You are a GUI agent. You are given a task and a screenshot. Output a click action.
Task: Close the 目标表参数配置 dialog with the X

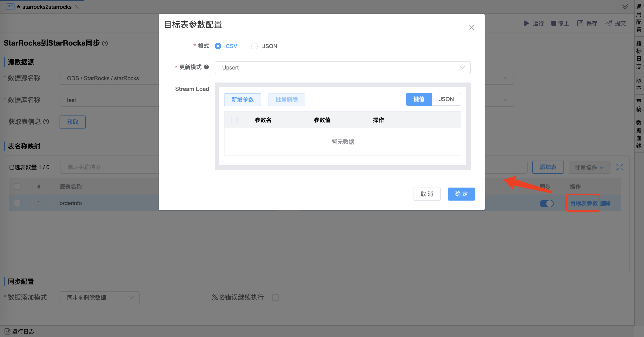click(471, 27)
